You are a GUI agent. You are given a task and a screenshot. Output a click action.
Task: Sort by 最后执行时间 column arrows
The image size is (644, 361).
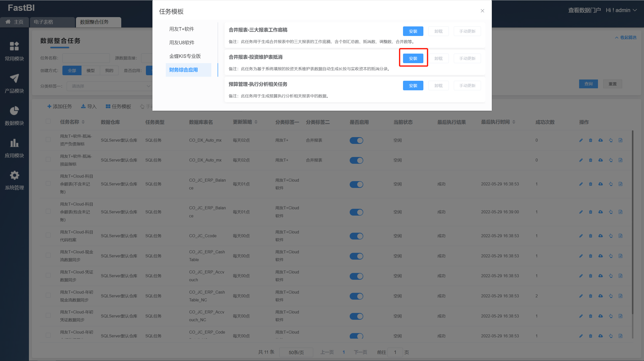pos(514,122)
